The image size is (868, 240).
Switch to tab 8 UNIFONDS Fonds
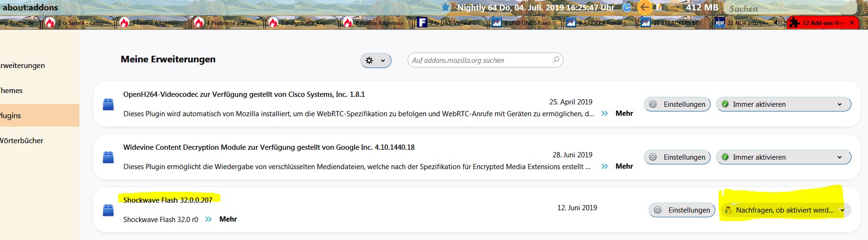(x=526, y=23)
